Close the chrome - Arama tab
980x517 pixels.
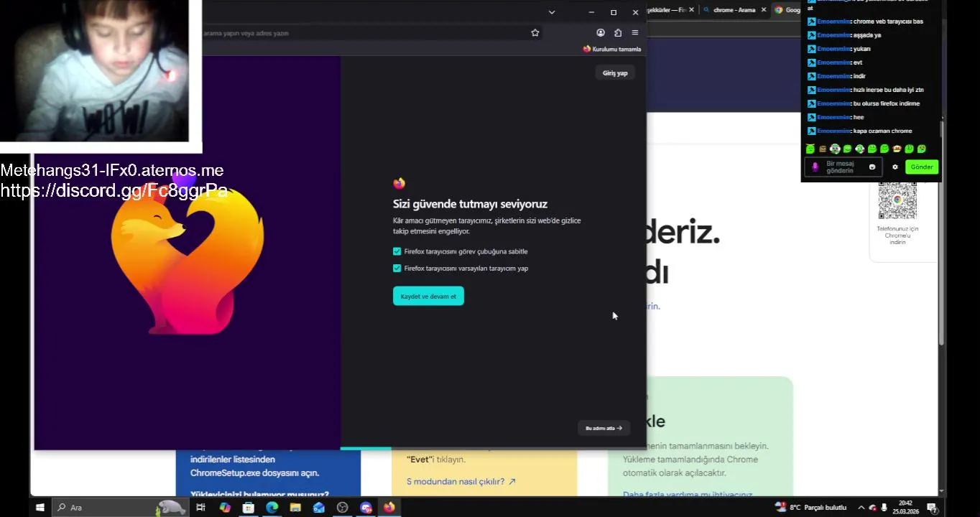(x=763, y=10)
